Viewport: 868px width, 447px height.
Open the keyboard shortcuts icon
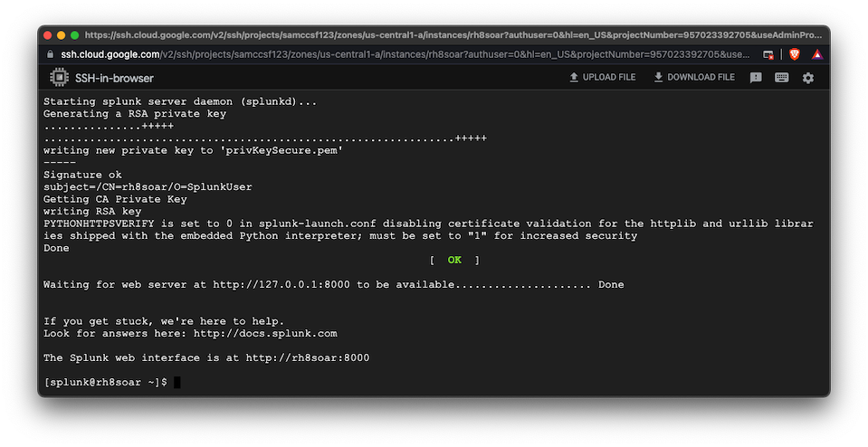pyautogui.click(x=782, y=78)
